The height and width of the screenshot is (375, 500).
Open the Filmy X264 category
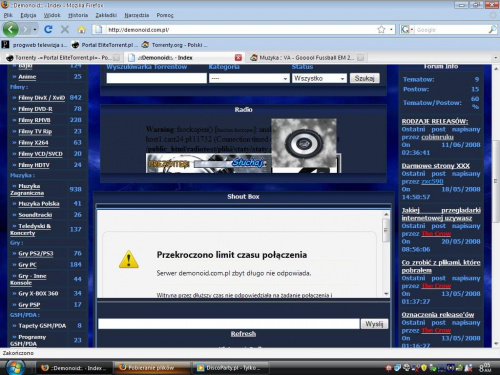click(33, 143)
